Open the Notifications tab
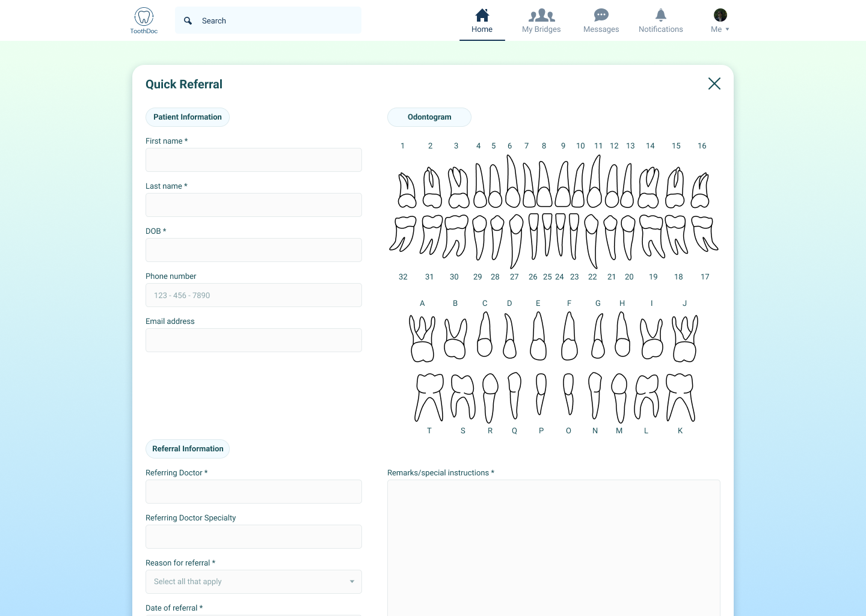Screen dimensions: 866x616 tap(660, 21)
